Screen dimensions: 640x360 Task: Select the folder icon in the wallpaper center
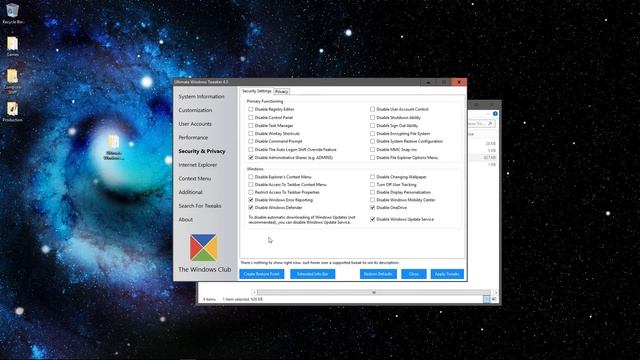click(114, 147)
